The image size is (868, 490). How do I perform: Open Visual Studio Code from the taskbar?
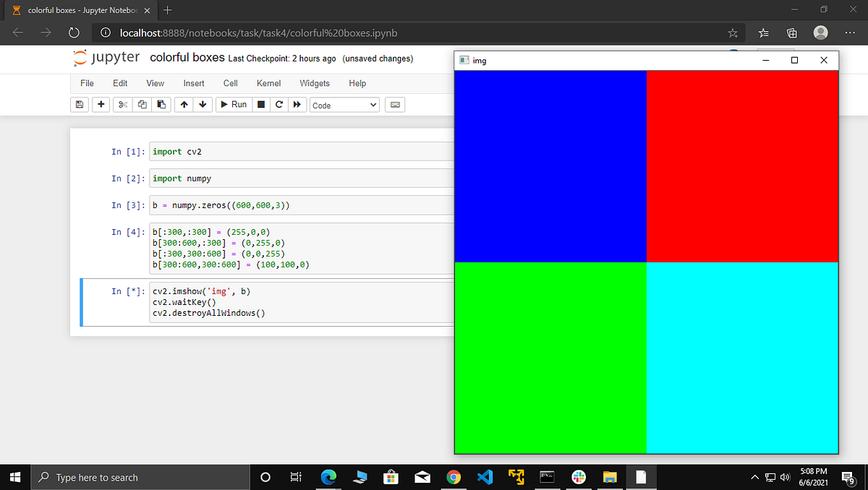click(485, 477)
